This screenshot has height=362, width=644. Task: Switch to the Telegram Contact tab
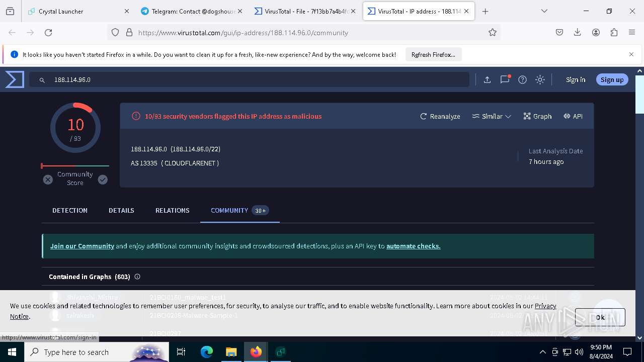pyautogui.click(x=192, y=11)
